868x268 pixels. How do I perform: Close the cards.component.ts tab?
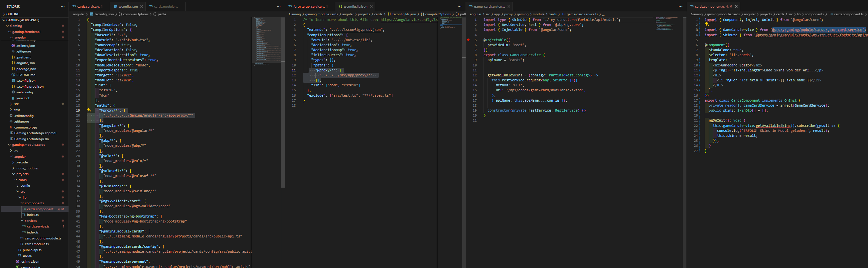(x=736, y=6)
